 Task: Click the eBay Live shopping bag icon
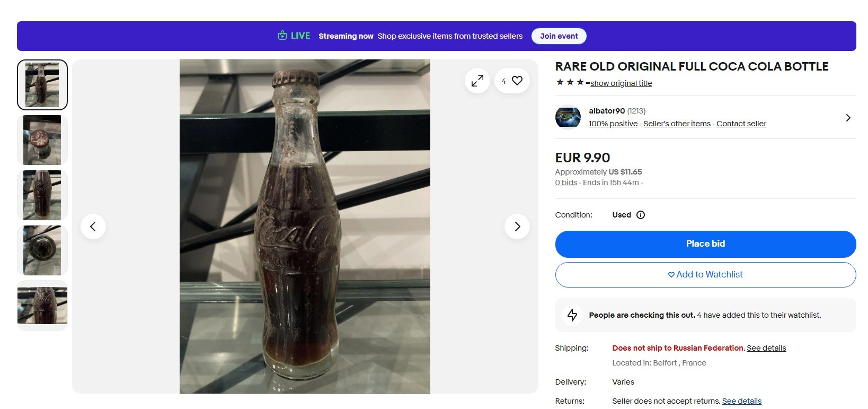coord(282,36)
